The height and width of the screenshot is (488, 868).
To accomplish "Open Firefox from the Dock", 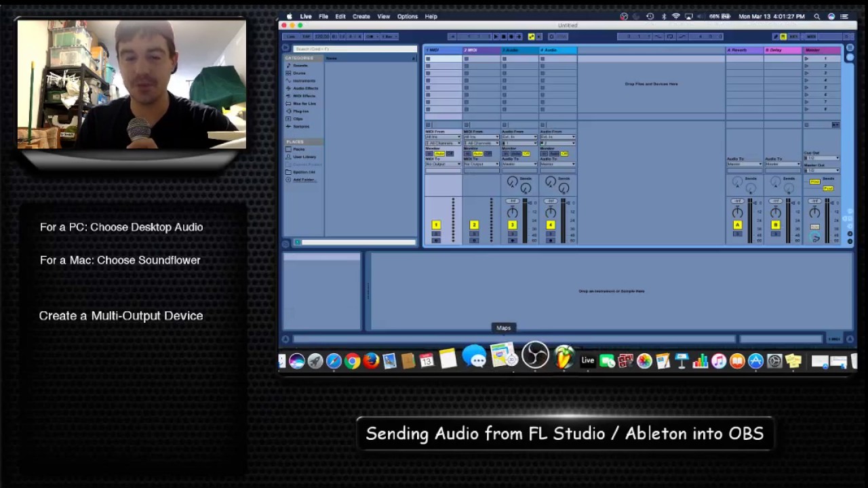I will click(x=371, y=361).
